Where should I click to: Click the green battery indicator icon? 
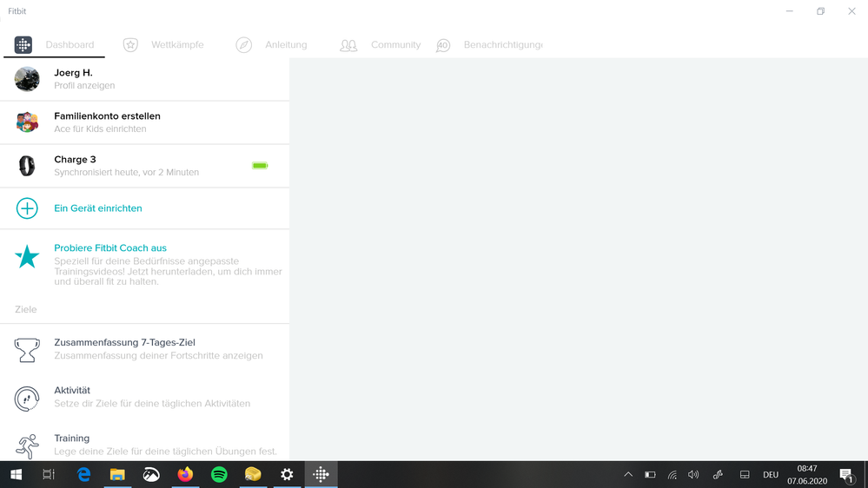[x=260, y=165]
